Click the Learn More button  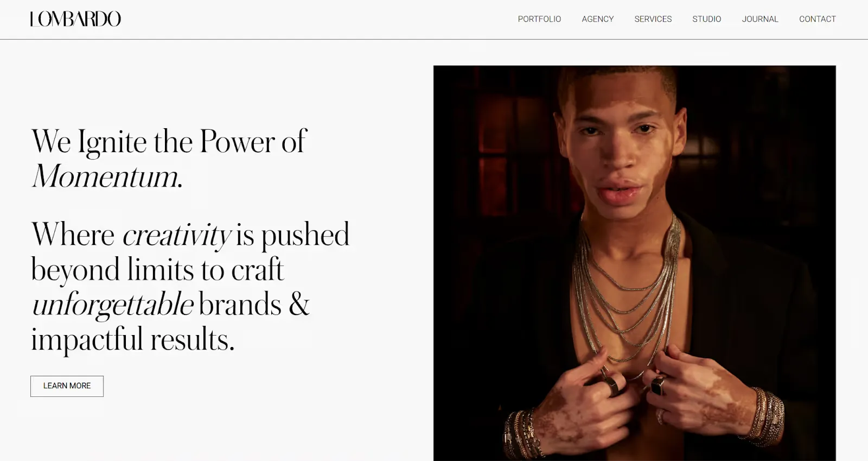click(x=67, y=386)
